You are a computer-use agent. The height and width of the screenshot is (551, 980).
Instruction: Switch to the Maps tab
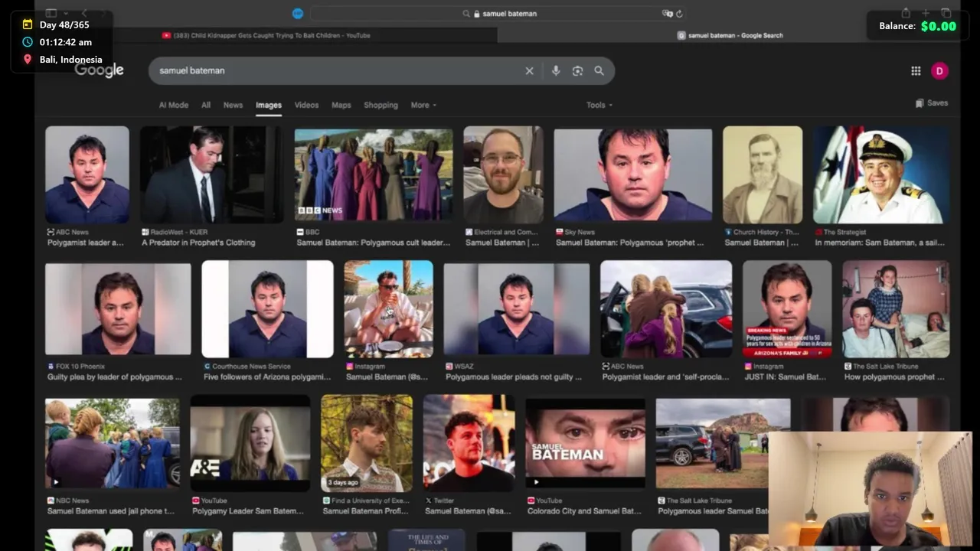pyautogui.click(x=341, y=105)
